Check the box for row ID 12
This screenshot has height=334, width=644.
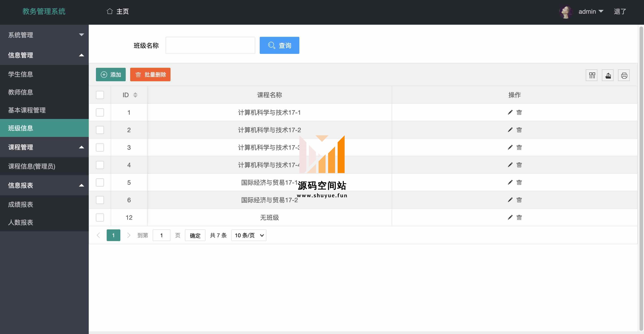click(100, 218)
